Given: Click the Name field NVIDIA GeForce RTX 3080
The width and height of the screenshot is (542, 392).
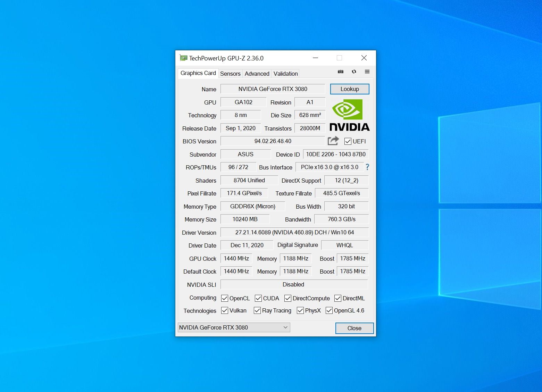Looking at the screenshot, I should 273,89.
